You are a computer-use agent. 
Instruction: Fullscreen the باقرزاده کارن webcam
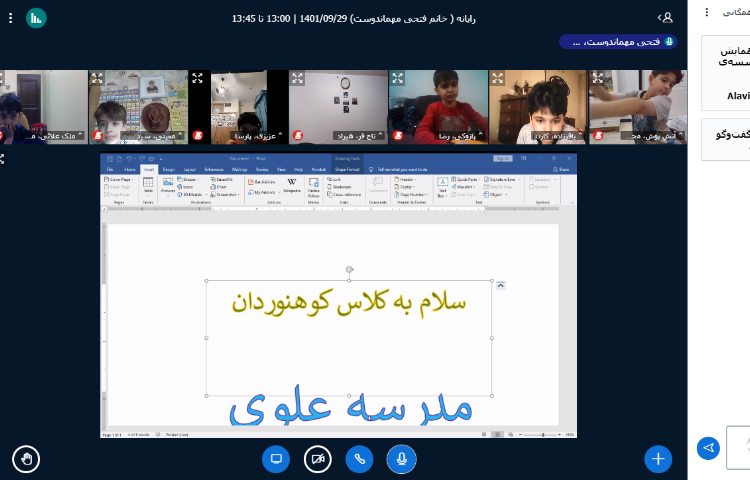pos(497,78)
